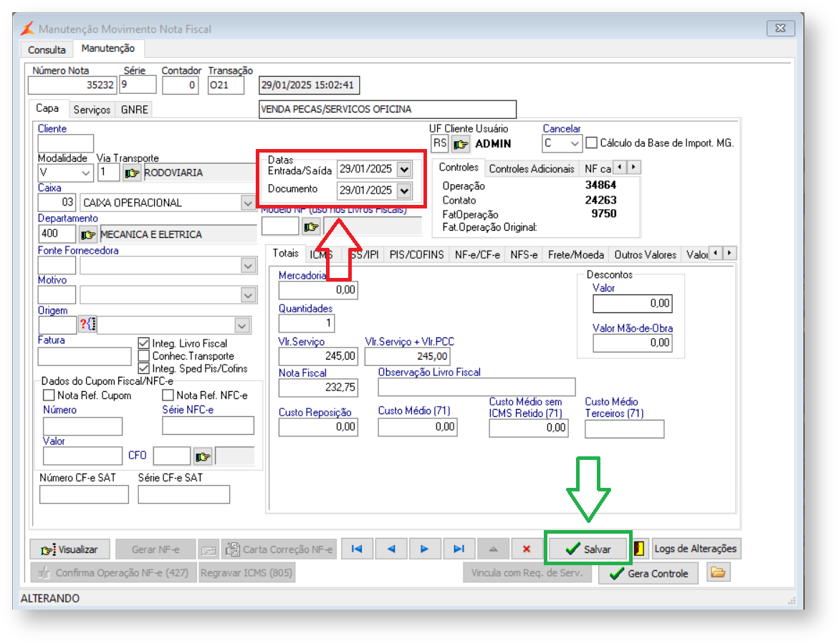The image size is (839, 644).
Task: Open the Cancelar dropdown
Action: tap(575, 143)
